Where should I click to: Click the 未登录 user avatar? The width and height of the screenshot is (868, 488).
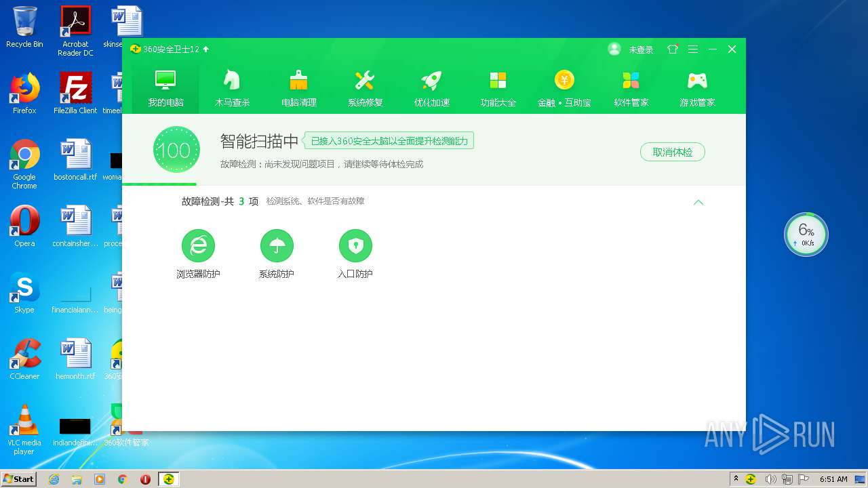coord(614,49)
